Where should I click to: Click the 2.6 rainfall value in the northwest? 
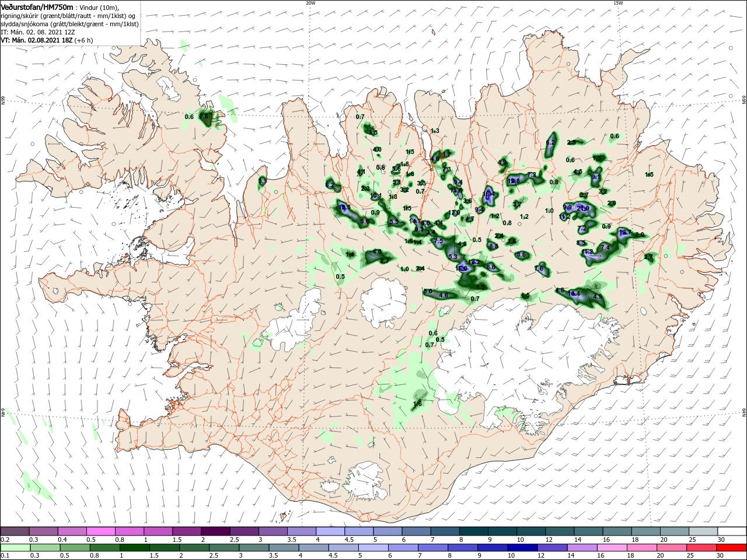click(x=204, y=117)
